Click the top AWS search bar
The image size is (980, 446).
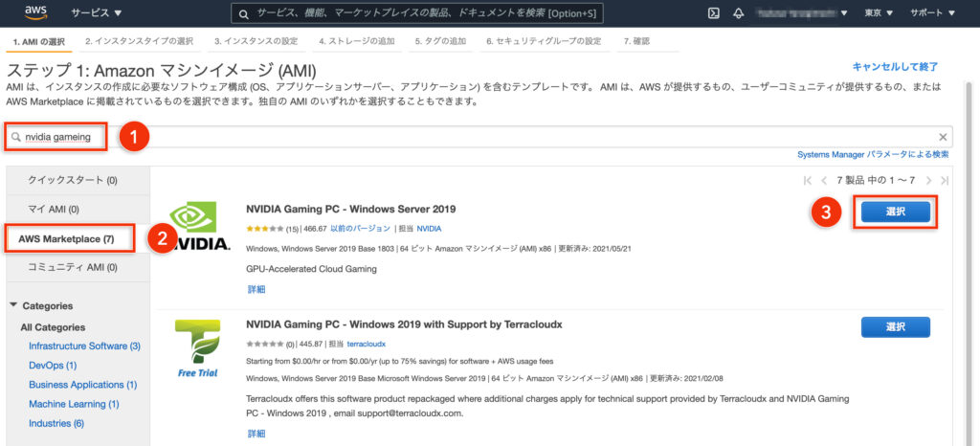pos(417,13)
